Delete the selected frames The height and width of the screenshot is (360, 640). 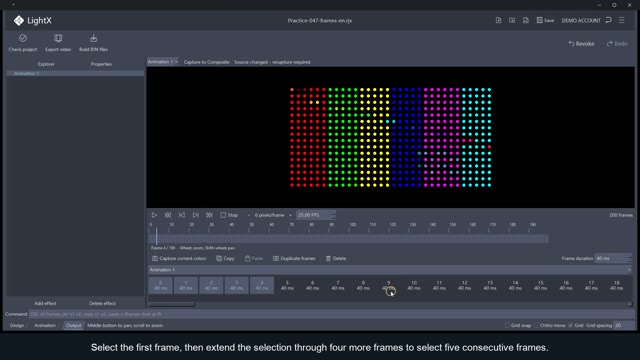(336, 258)
